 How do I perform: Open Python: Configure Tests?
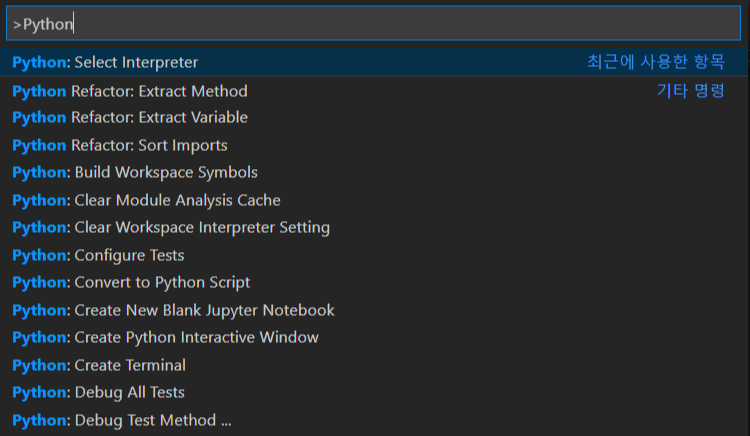[x=98, y=255]
